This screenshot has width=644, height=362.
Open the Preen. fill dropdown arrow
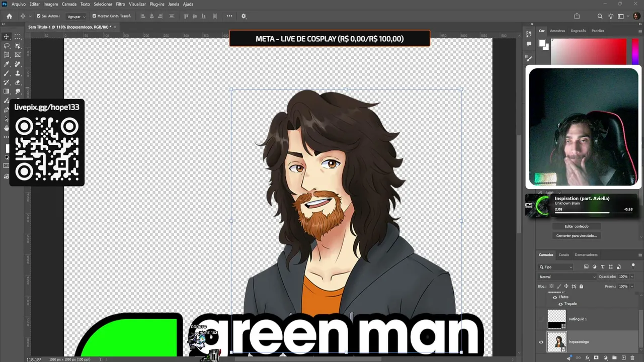click(x=632, y=287)
